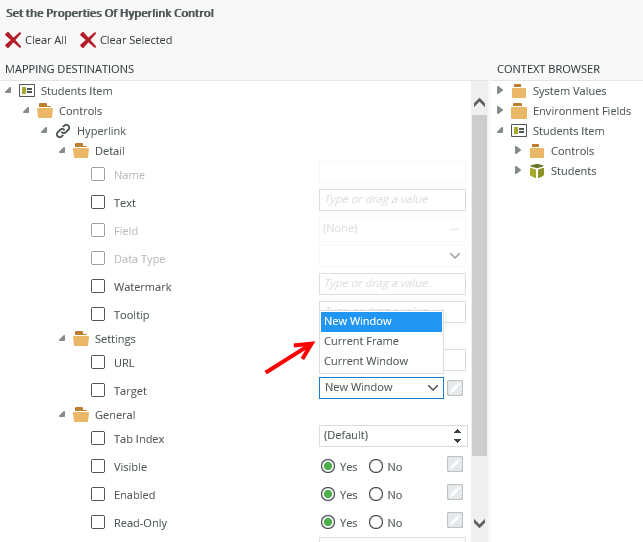Click the Watermark value input field
Image resolution: width=643 pixels, height=542 pixels.
click(392, 284)
